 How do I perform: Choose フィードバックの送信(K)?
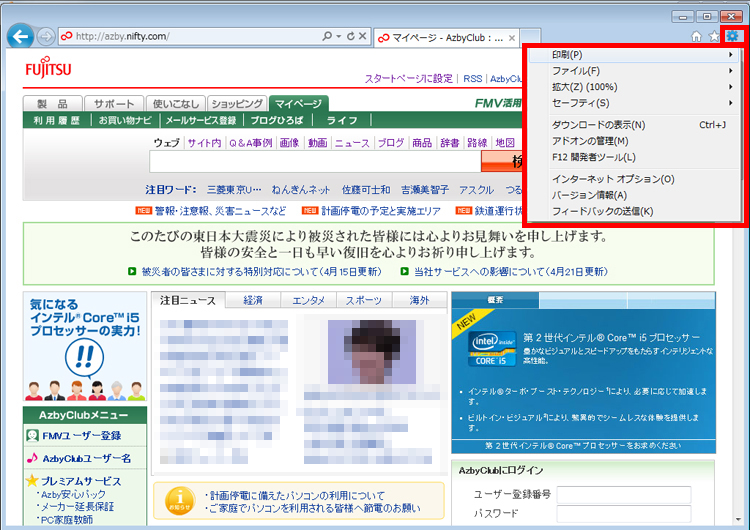click(x=635, y=211)
